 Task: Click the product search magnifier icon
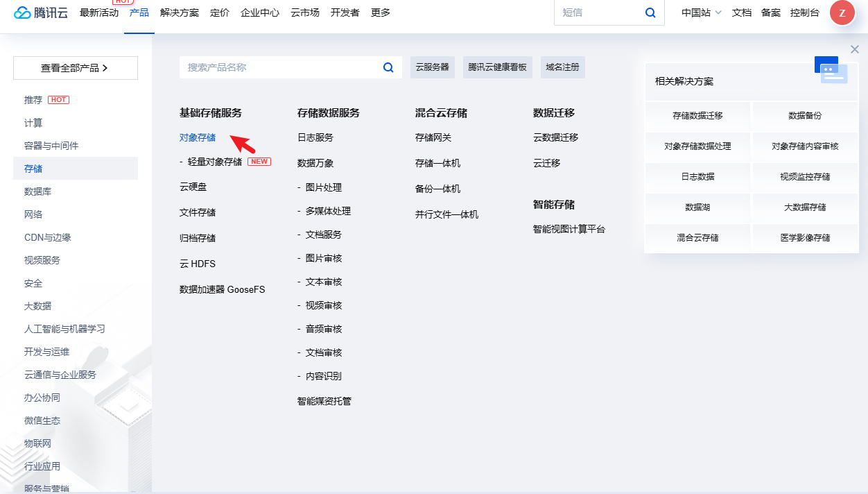pyautogui.click(x=388, y=67)
